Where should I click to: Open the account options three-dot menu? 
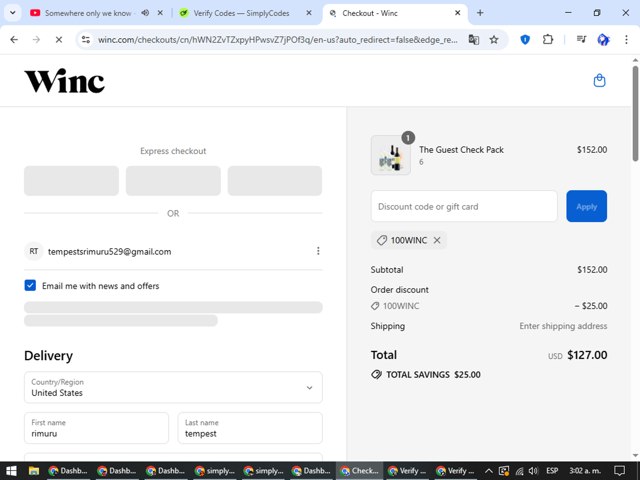(318, 251)
